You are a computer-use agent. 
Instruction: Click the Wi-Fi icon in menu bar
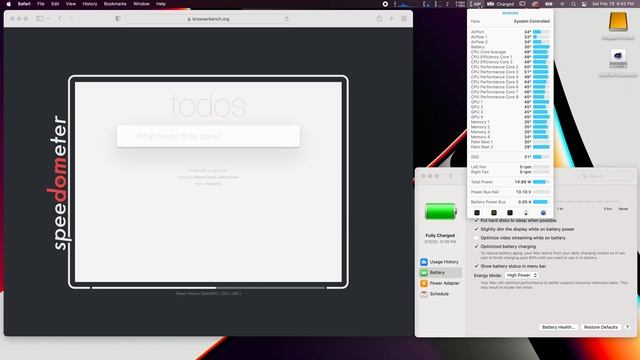tap(562, 4)
